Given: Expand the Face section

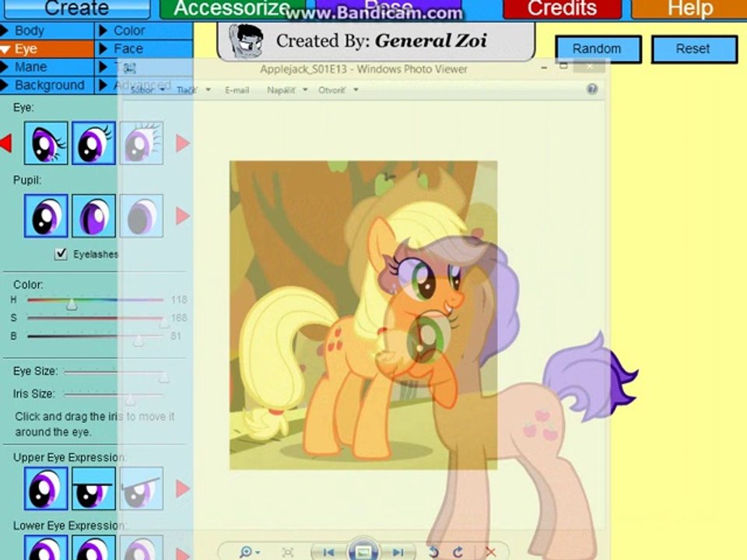Looking at the screenshot, I should pos(145,48).
